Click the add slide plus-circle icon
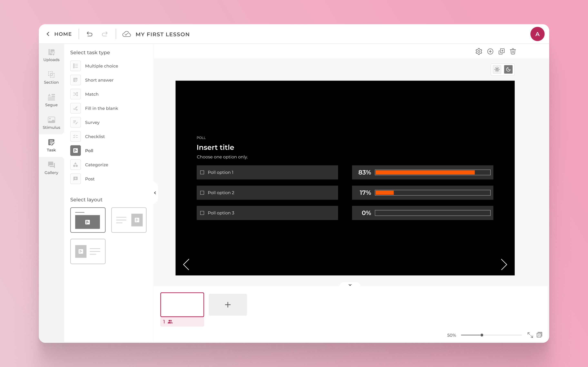Image resolution: width=588 pixels, height=367 pixels. click(490, 51)
